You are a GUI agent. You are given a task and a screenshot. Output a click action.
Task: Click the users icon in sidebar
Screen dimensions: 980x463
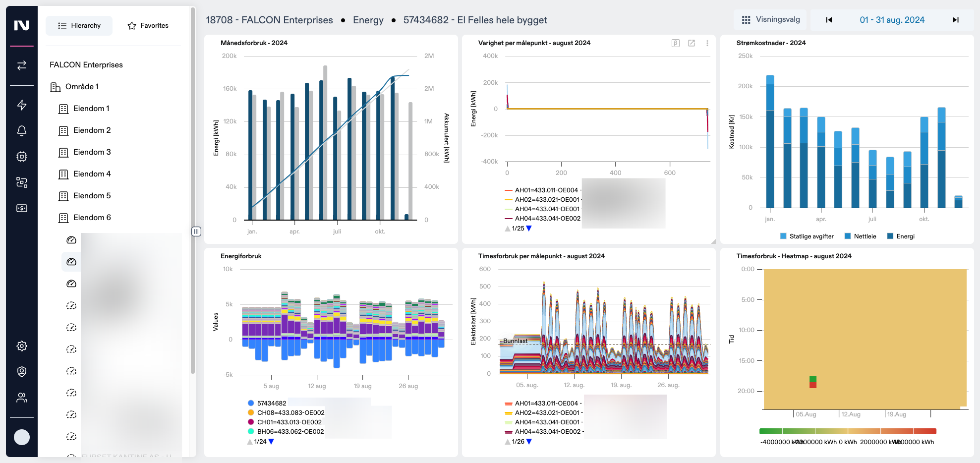(22, 398)
